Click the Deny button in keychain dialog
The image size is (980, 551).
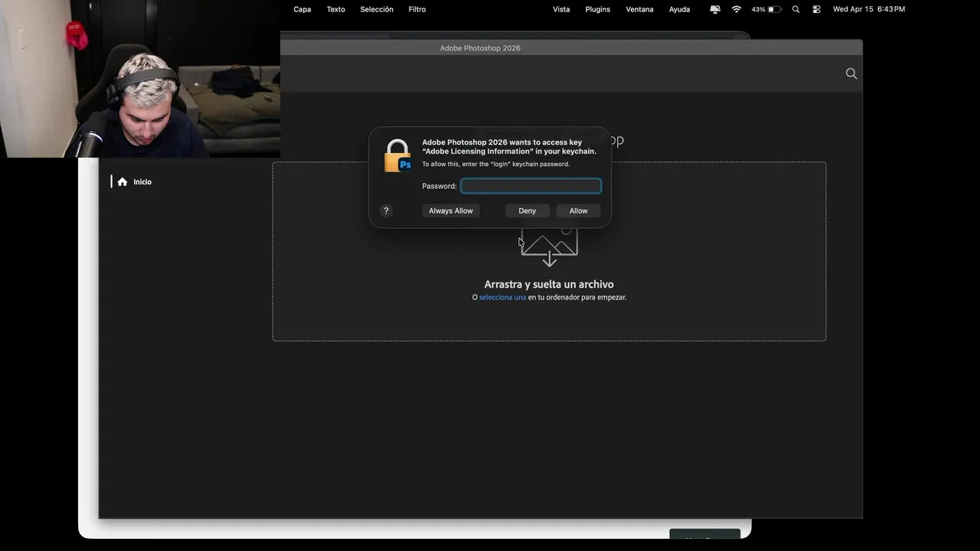(x=527, y=210)
